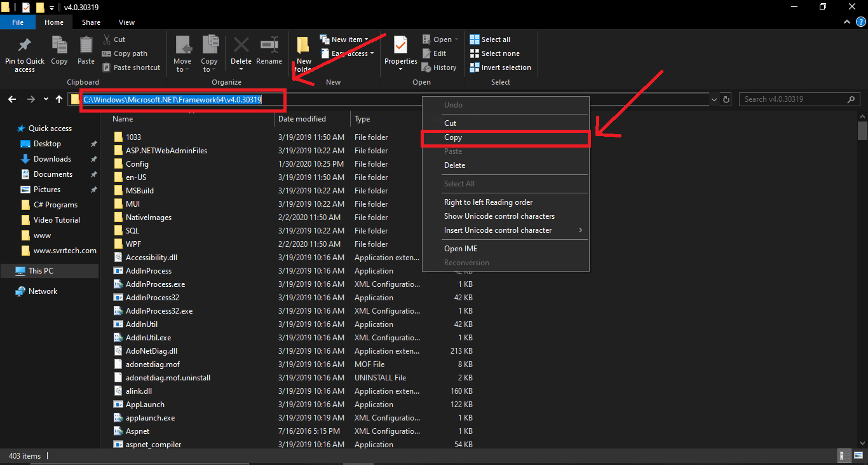Go back with the Back arrow
Image resolution: width=868 pixels, height=465 pixels.
tap(11, 99)
